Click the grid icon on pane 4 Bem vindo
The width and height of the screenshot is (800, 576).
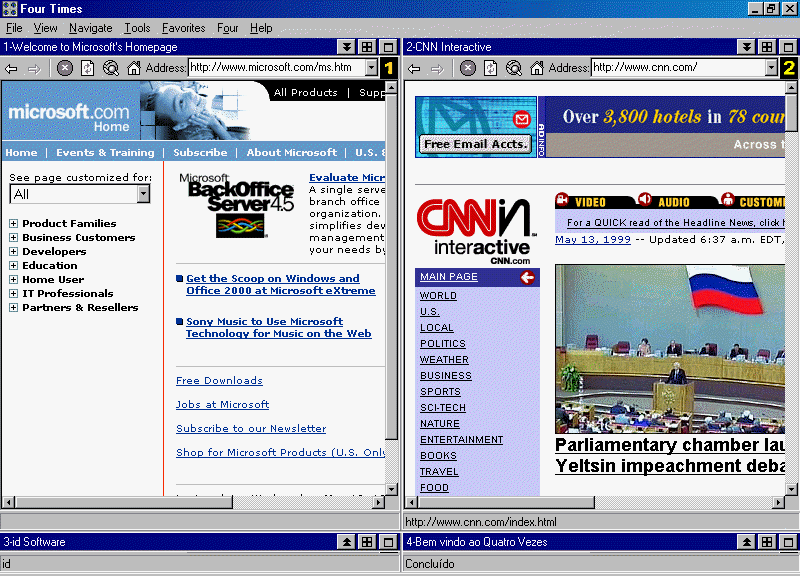coord(767,542)
